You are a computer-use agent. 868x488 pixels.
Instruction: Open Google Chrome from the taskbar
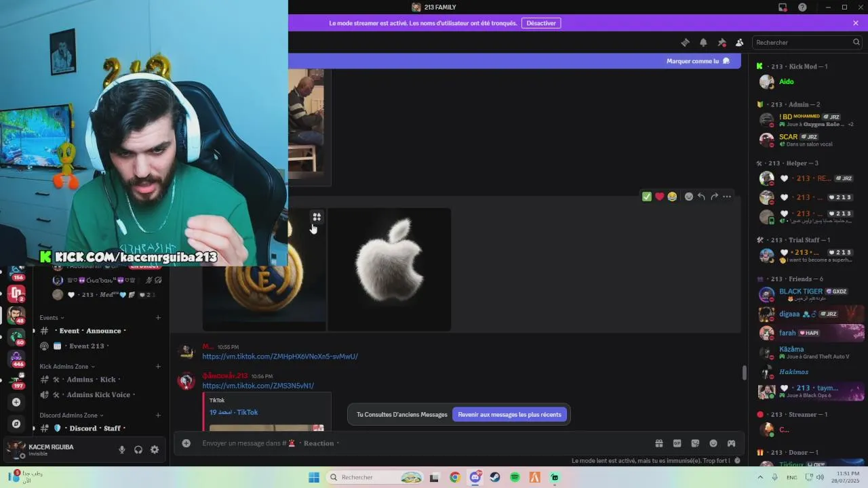point(455,477)
